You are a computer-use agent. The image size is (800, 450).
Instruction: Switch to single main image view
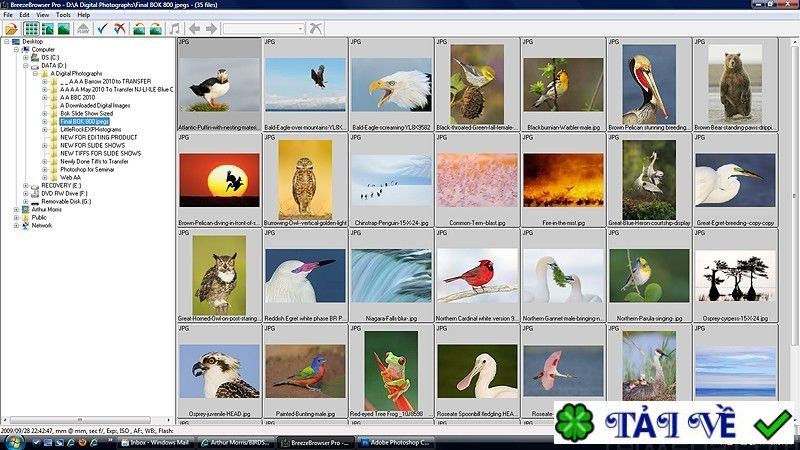pyautogui.click(x=64, y=29)
